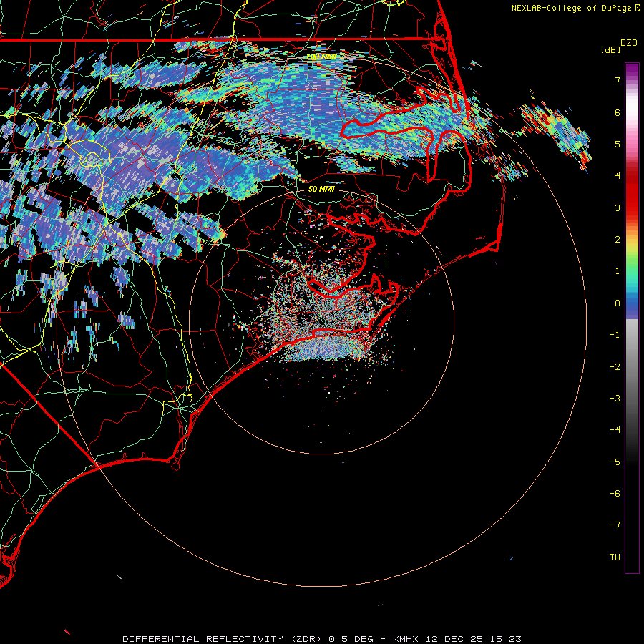The height and width of the screenshot is (644, 644).
Task: Click the -7 value on the color scale
Action: coord(615,525)
